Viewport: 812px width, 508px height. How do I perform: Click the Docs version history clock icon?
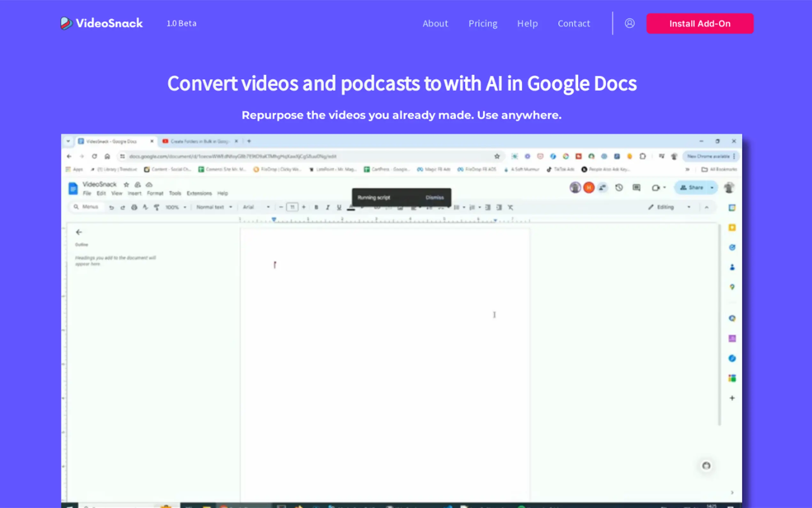[x=619, y=187]
